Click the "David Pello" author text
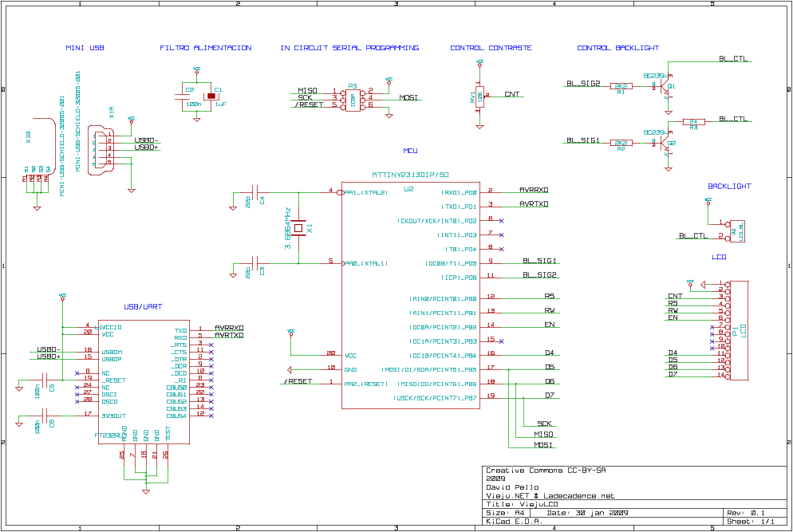This screenshot has height=532, width=793. (x=512, y=487)
